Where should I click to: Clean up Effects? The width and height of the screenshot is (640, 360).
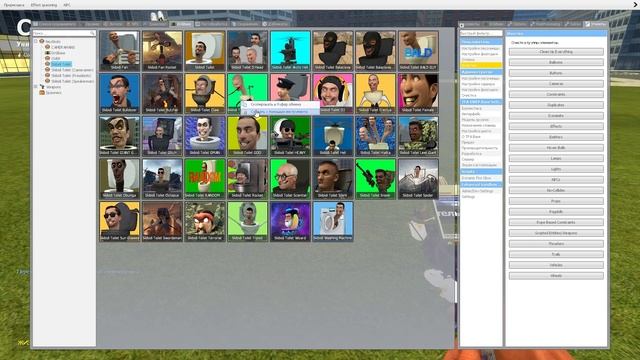(556, 127)
